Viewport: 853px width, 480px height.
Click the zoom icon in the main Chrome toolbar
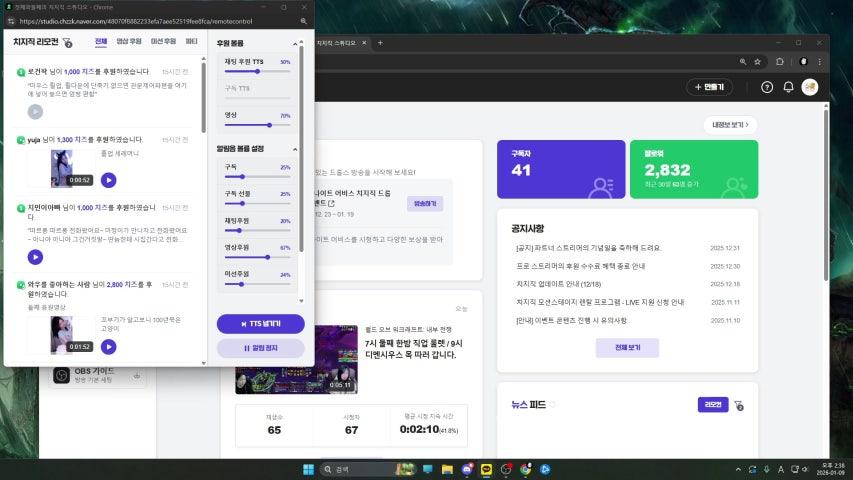pyautogui.click(x=743, y=62)
